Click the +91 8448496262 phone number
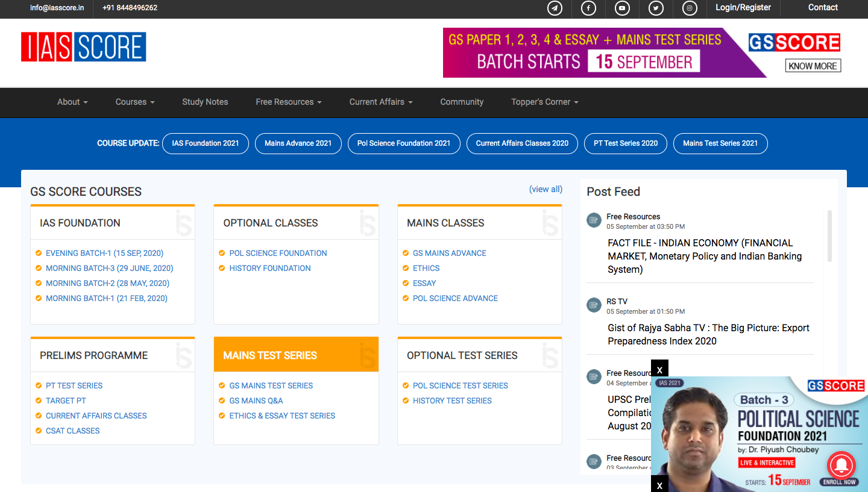Image resolution: width=868 pixels, height=492 pixels. point(130,8)
